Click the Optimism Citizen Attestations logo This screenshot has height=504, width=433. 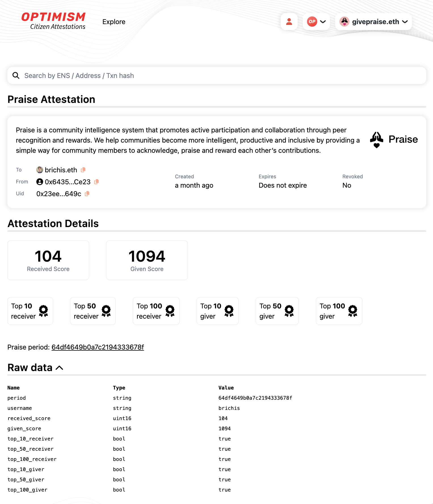tap(53, 21)
